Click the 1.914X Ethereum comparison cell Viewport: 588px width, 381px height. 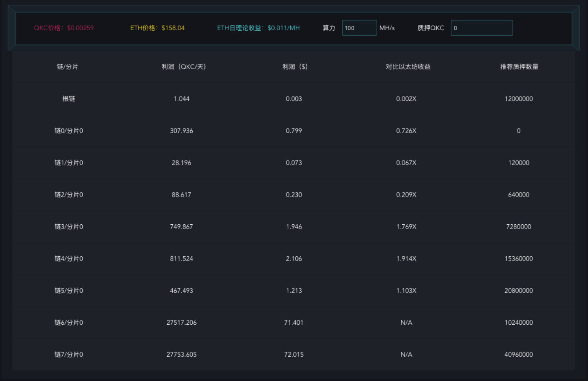(406, 259)
